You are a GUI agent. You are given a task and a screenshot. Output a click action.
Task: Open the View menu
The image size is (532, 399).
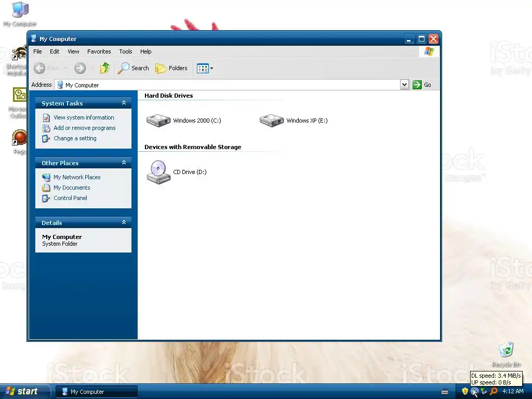coord(73,51)
